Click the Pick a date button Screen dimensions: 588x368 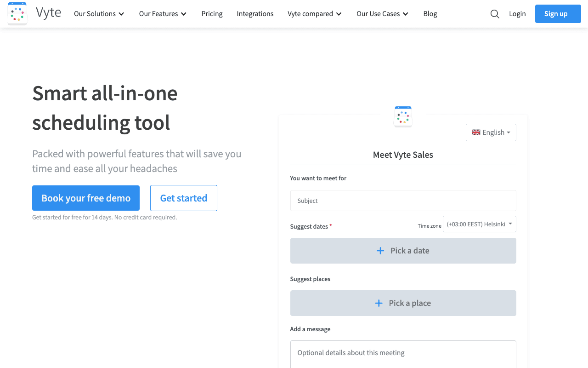(x=403, y=251)
